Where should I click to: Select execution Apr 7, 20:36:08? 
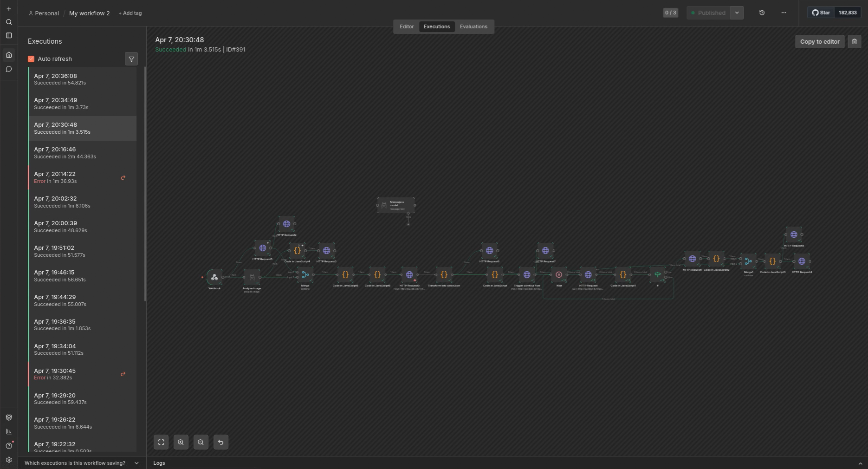tap(83, 79)
